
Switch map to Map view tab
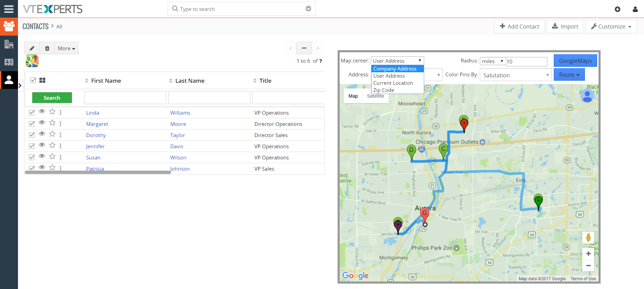click(353, 96)
